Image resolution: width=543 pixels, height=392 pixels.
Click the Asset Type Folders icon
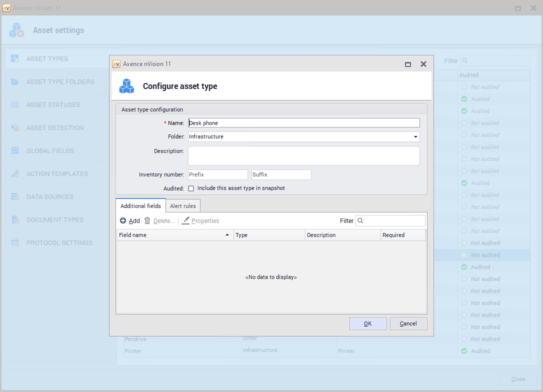[x=15, y=81]
